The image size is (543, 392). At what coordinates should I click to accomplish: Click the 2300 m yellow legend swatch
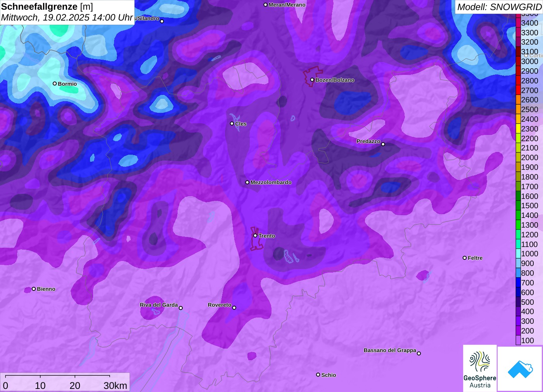[x=518, y=129]
